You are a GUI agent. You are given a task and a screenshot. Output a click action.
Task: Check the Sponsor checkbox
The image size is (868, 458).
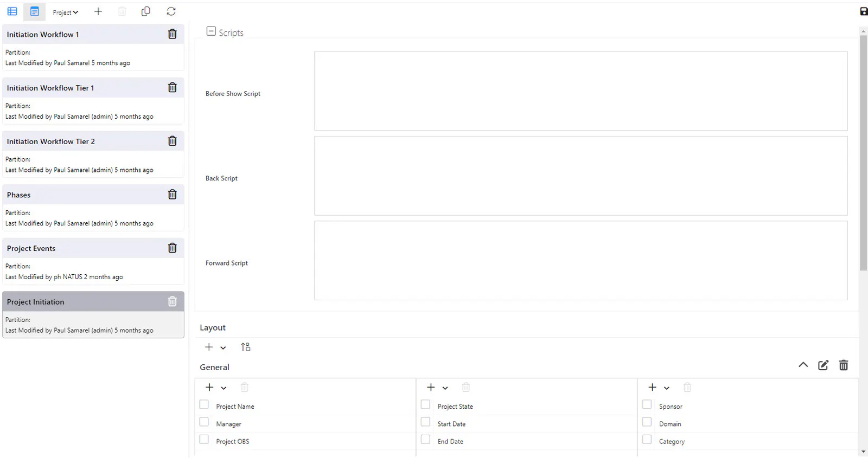pyautogui.click(x=647, y=404)
